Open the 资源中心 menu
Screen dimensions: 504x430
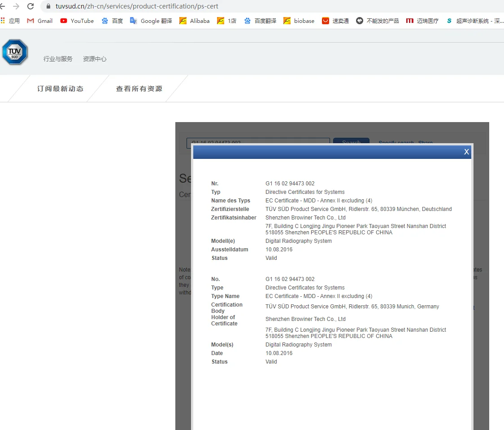[x=95, y=59]
